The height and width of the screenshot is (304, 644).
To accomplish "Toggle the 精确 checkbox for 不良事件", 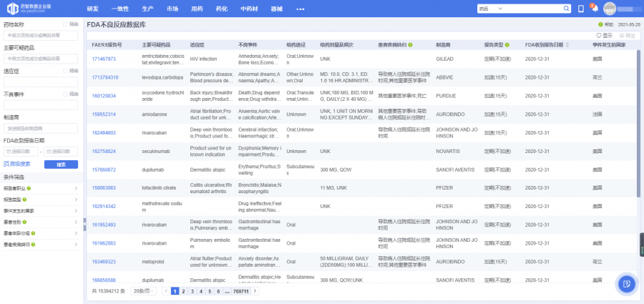I will 65,94.
